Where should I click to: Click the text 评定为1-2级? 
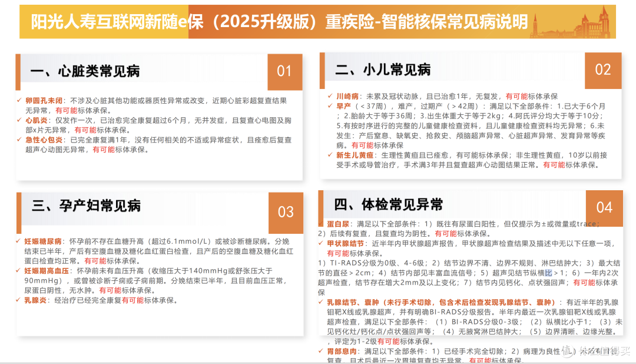tap(356, 342)
